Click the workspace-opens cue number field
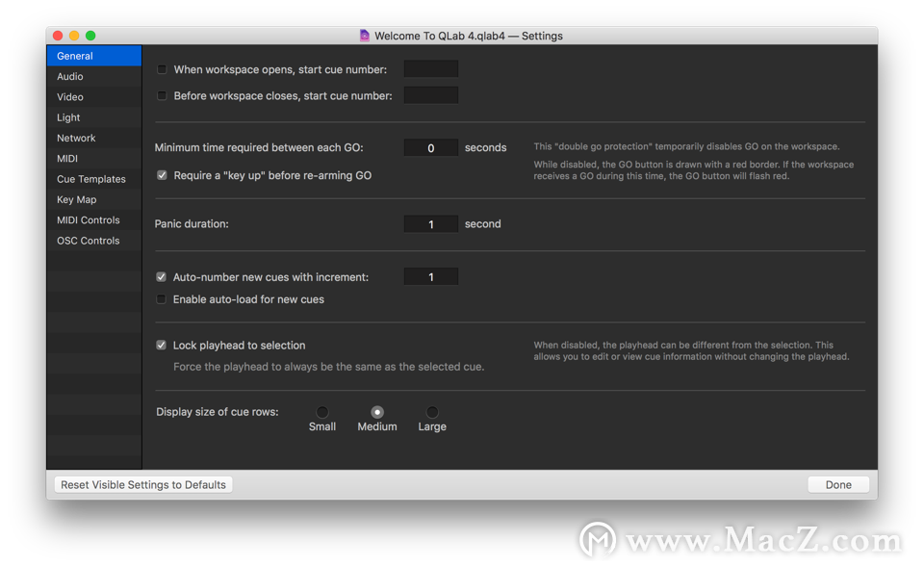924x566 pixels. point(431,69)
